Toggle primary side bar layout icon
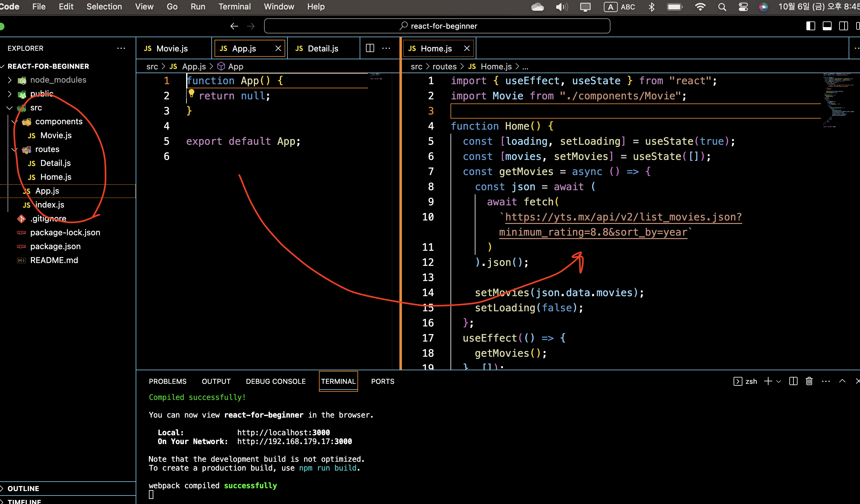 click(810, 26)
